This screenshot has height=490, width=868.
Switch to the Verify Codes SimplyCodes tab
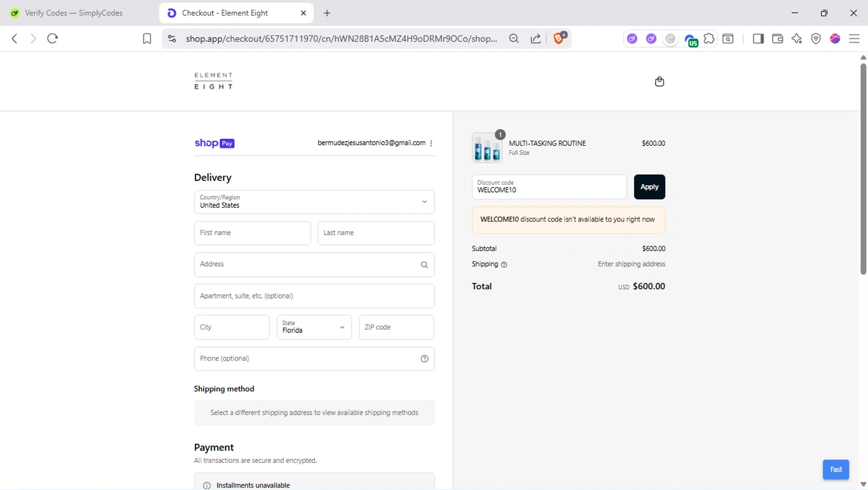74,13
